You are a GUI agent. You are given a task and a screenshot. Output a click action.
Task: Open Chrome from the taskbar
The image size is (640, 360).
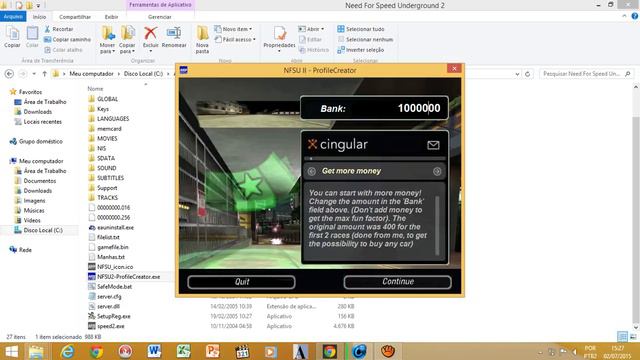coord(96,351)
